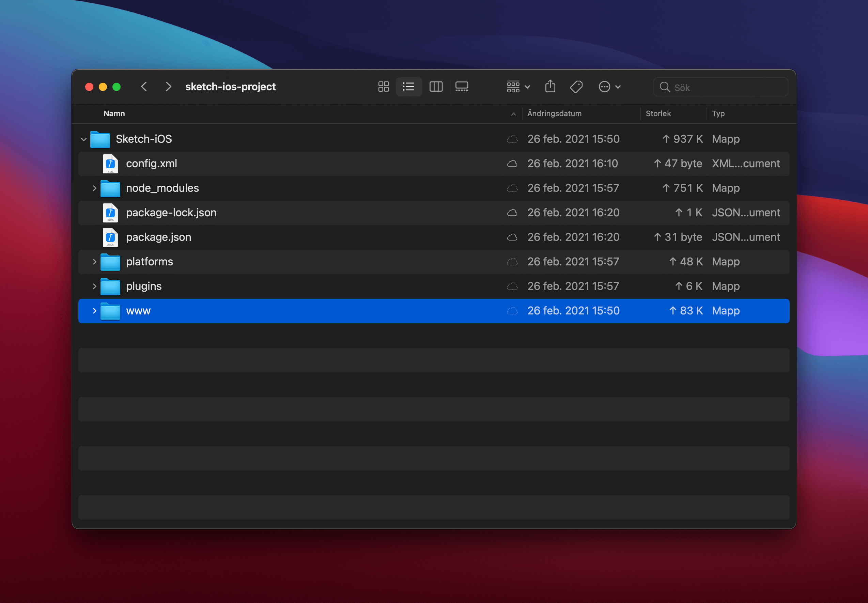This screenshot has height=603, width=868.
Task: Click the iCloud status icon for config.xml
Action: (x=512, y=164)
